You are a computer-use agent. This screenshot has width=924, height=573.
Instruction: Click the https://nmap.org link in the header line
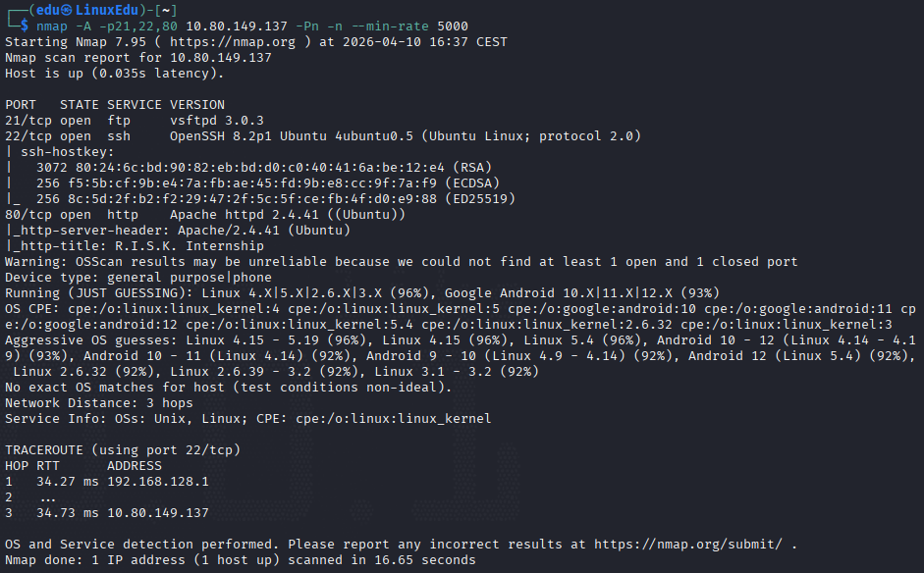(233, 42)
